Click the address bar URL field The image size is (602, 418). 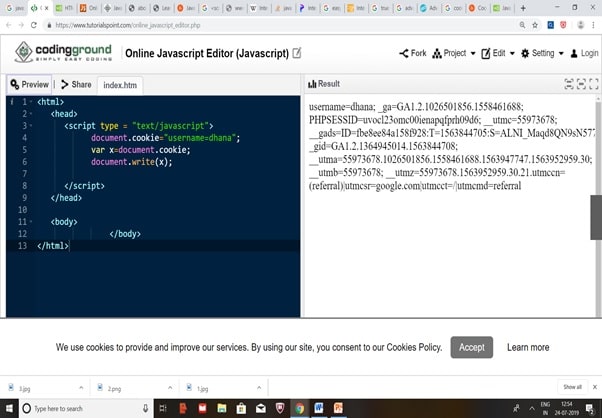284,25
